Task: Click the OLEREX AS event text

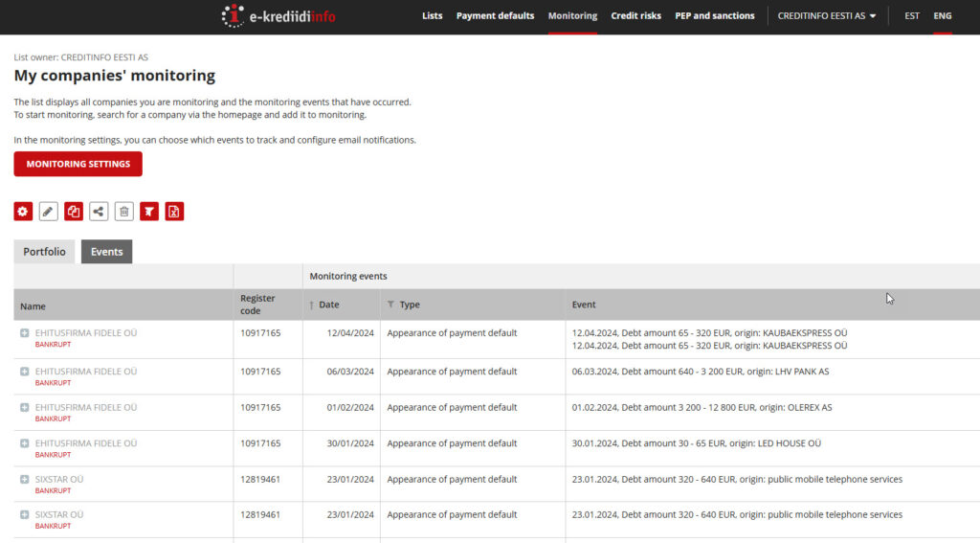Action: click(702, 408)
